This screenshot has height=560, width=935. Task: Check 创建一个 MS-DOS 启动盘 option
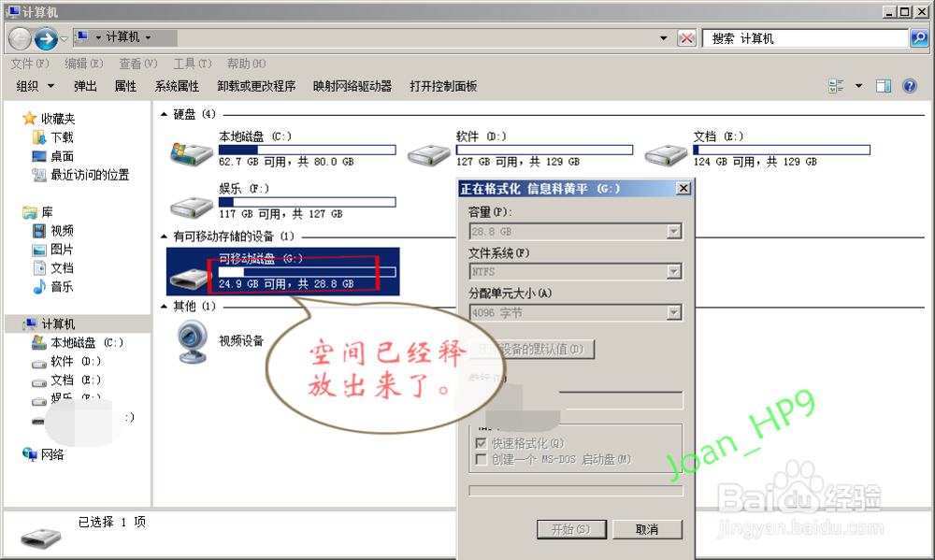tap(481, 458)
